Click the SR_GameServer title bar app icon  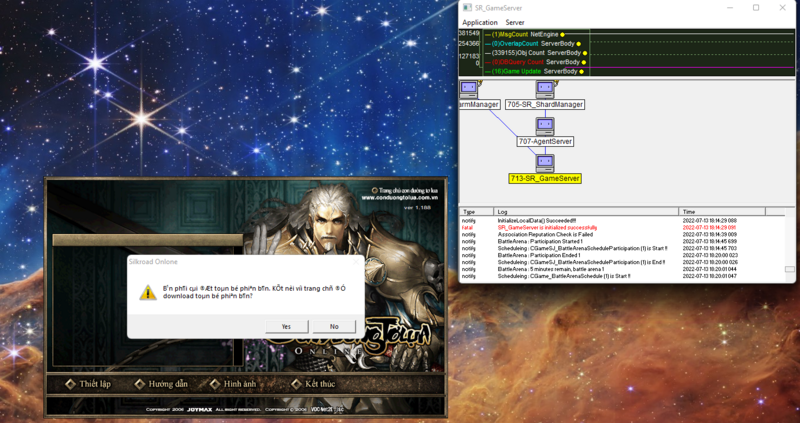click(467, 8)
